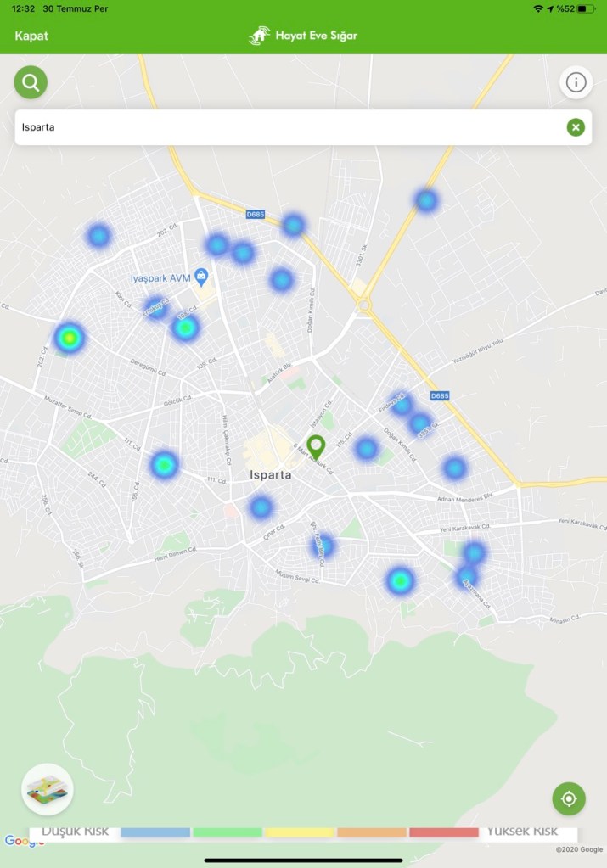The height and width of the screenshot is (868, 607).
Task: Tap the green location pin marker
Action: click(316, 445)
